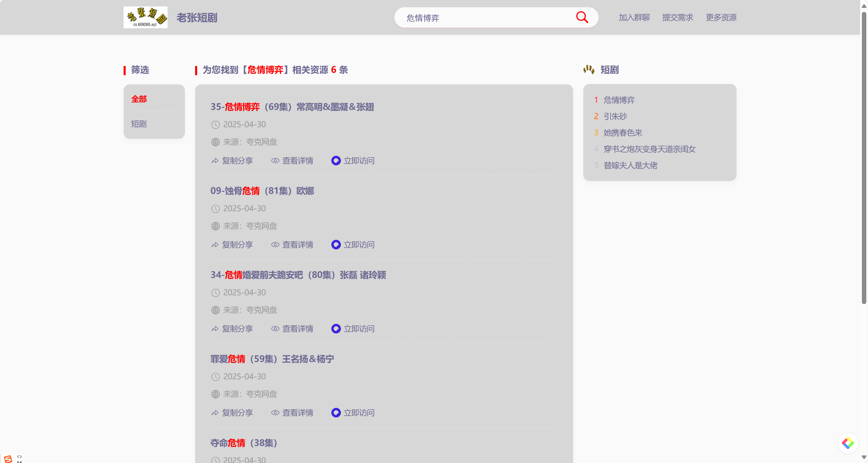Click the 老张短剧 logo image

(x=145, y=17)
